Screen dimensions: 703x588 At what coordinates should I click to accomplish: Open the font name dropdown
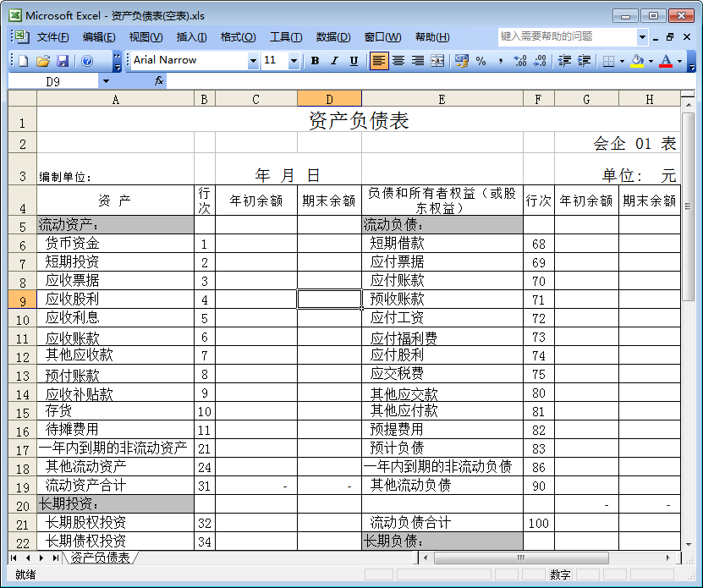tap(253, 61)
